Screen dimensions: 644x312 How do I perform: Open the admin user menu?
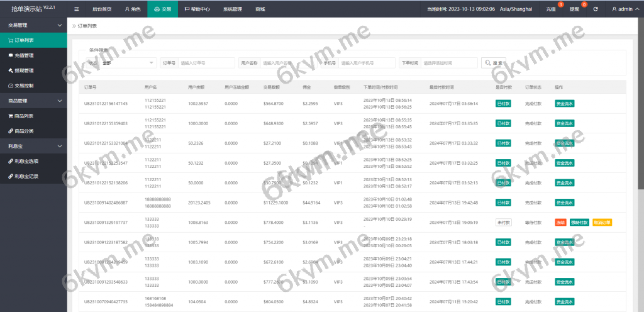pos(625,9)
